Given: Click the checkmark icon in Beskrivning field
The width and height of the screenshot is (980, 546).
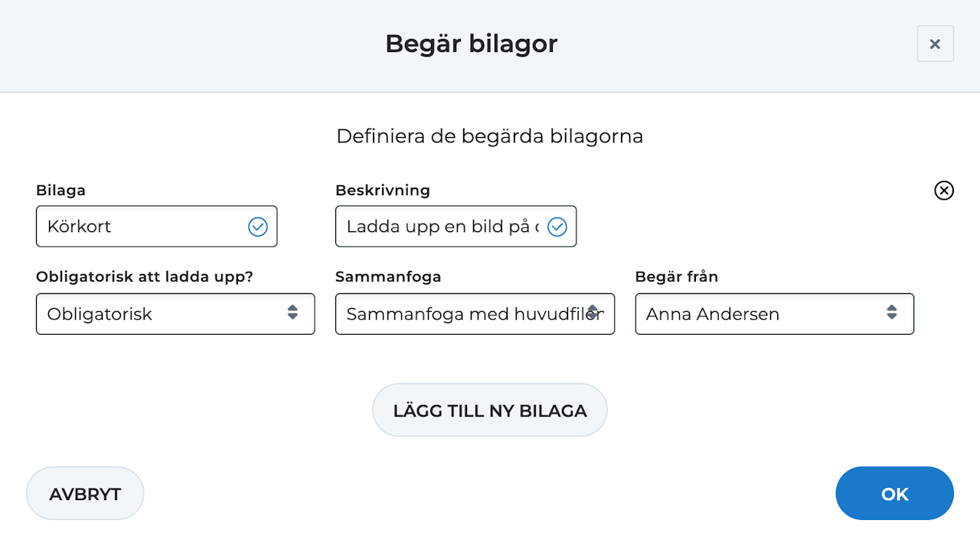Looking at the screenshot, I should pyautogui.click(x=557, y=227).
